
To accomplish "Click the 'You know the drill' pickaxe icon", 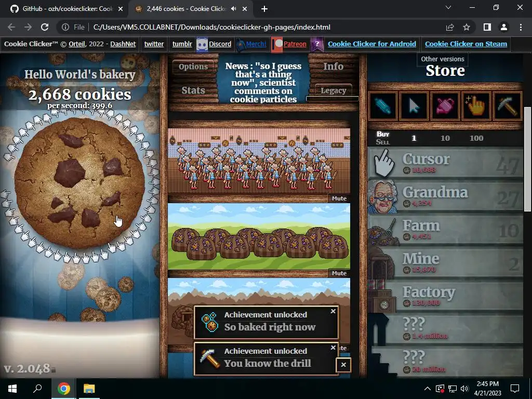I will (209, 358).
